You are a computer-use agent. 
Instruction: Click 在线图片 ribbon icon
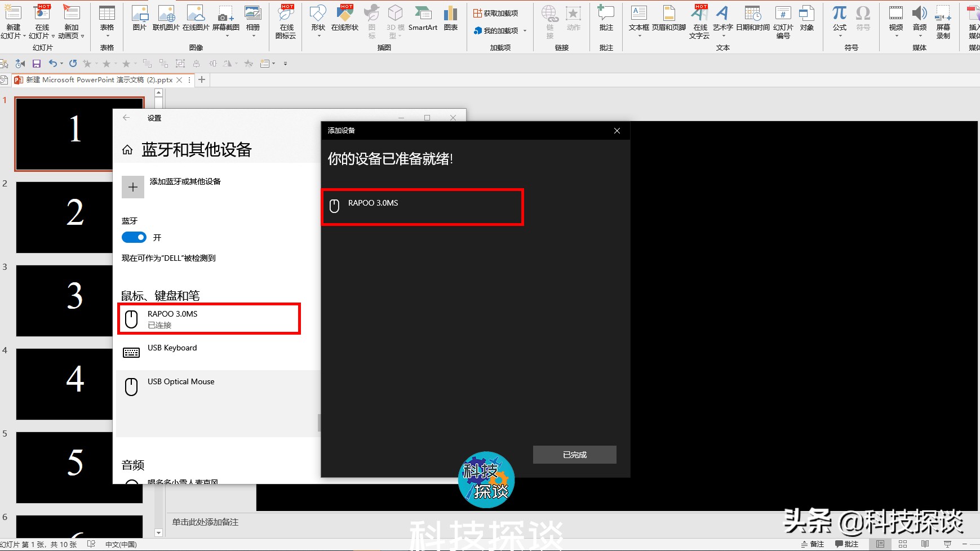[x=196, y=18]
